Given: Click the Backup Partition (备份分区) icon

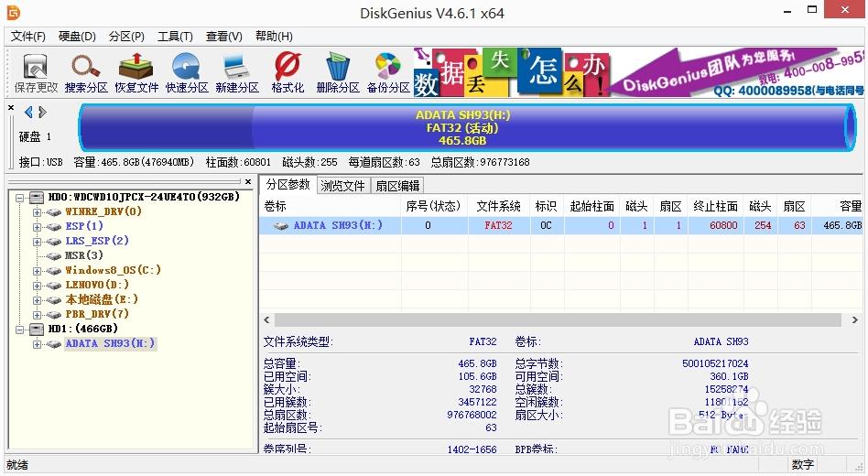Looking at the screenshot, I should [x=388, y=73].
